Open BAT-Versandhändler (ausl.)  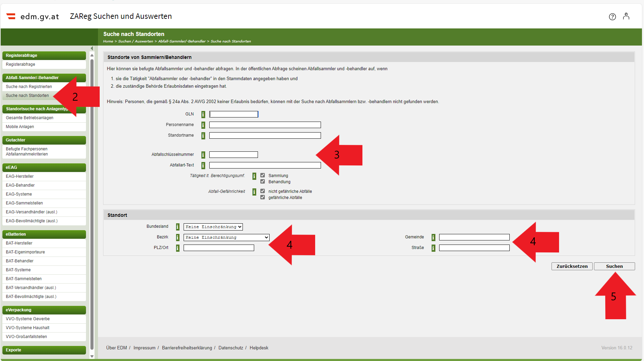coord(44,288)
